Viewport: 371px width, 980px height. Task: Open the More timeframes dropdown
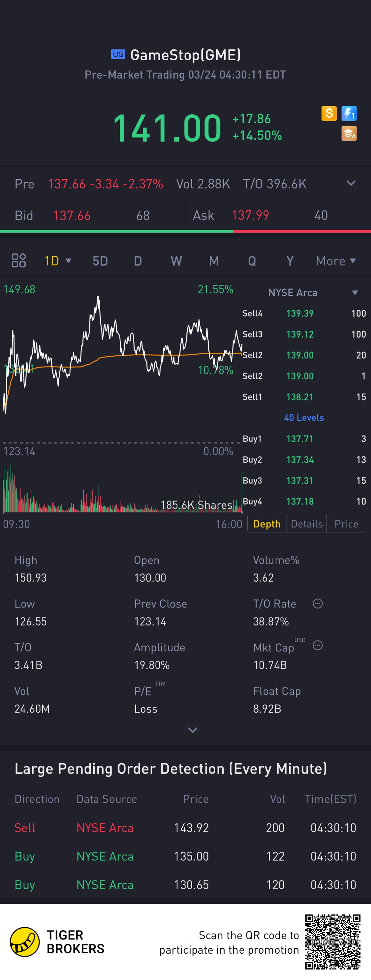tap(336, 261)
